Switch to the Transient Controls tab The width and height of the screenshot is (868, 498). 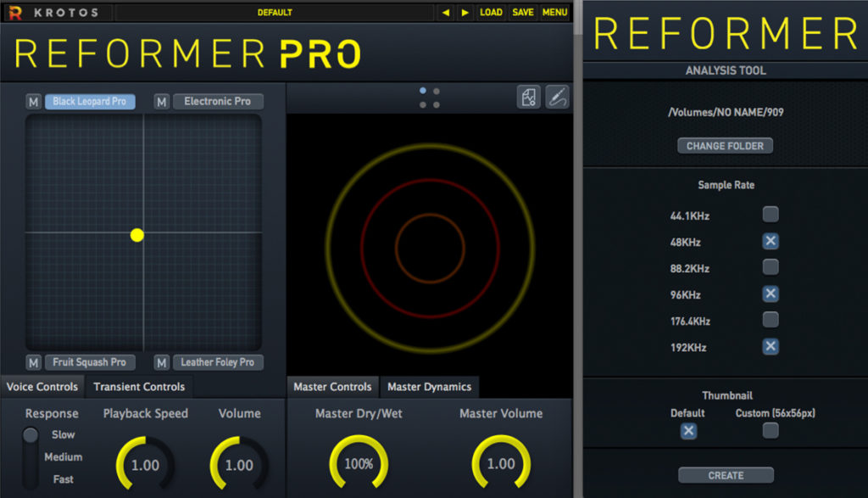139,386
